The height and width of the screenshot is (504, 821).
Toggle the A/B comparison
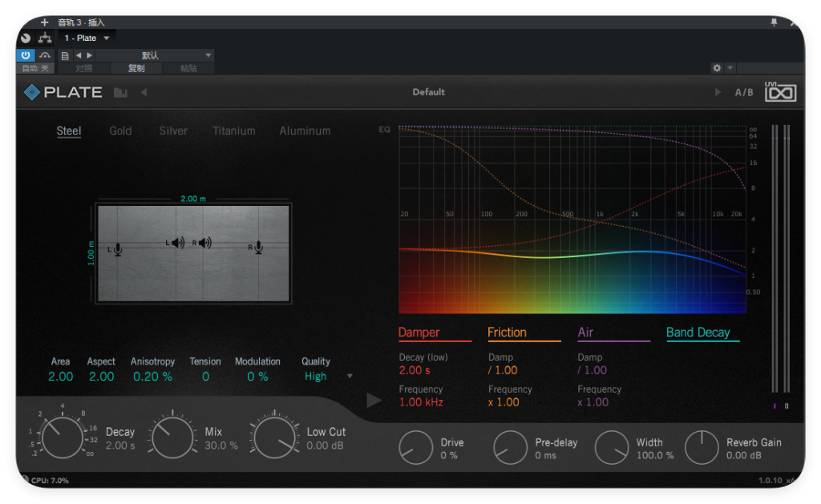pyautogui.click(x=743, y=93)
